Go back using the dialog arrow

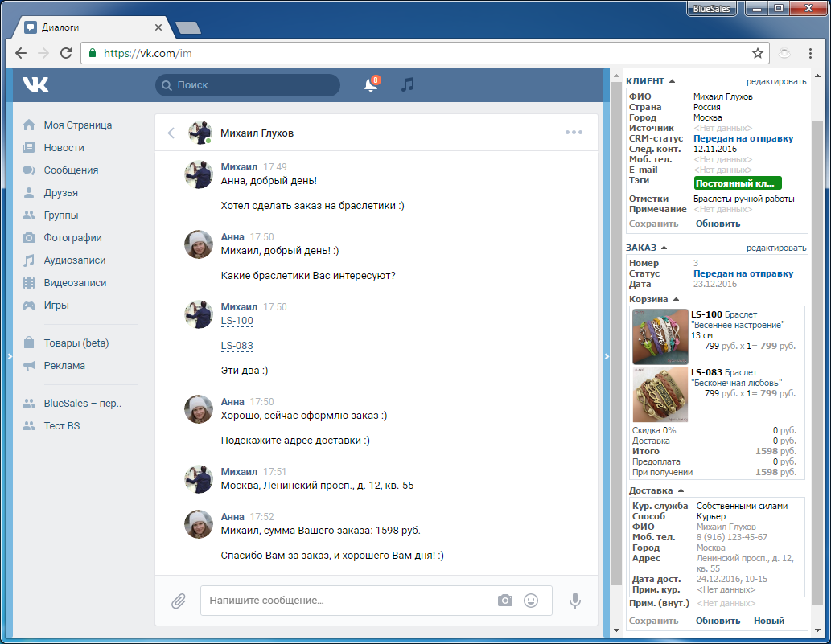[x=171, y=133]
